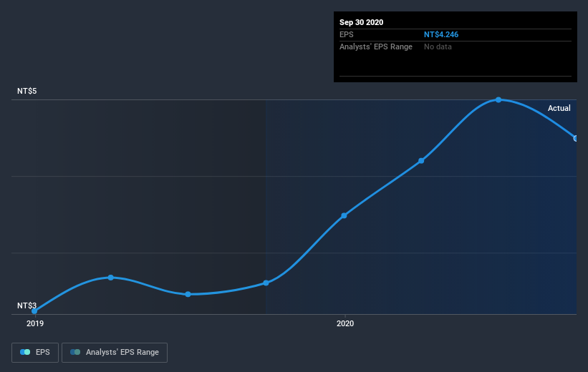Click the 2020 x-axis label

pos(345,323)
